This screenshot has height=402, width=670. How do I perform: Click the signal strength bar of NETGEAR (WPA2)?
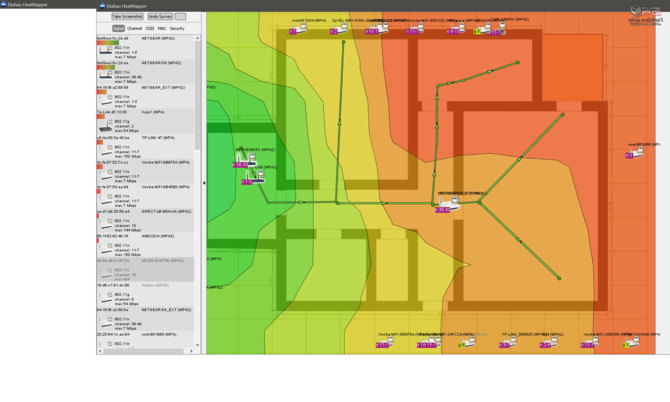coord(108,43)
